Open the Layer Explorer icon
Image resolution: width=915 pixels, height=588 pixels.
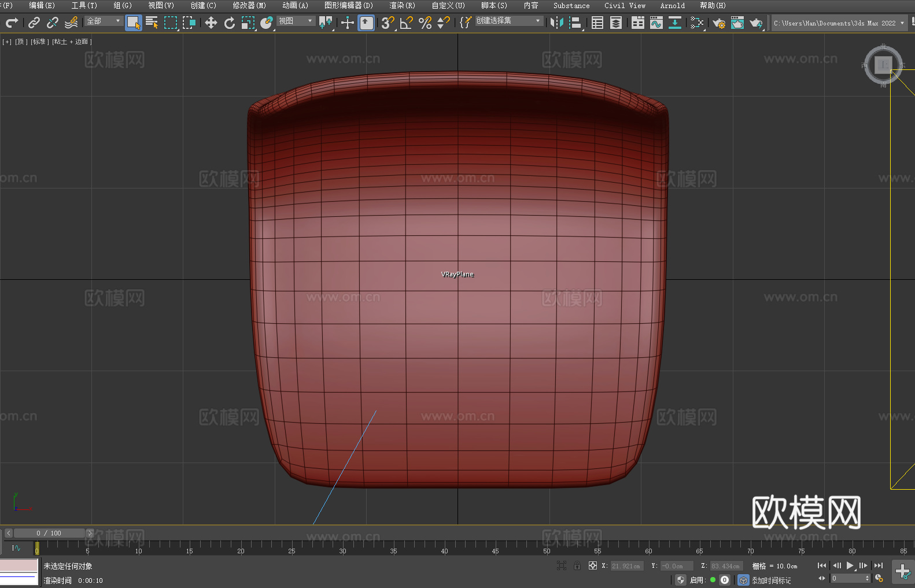tap(616, 23)
